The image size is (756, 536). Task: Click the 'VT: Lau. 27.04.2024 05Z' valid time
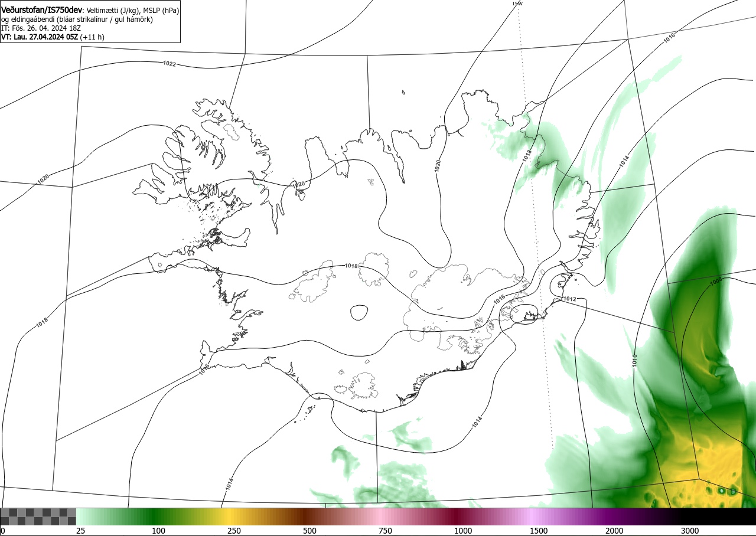40,37
